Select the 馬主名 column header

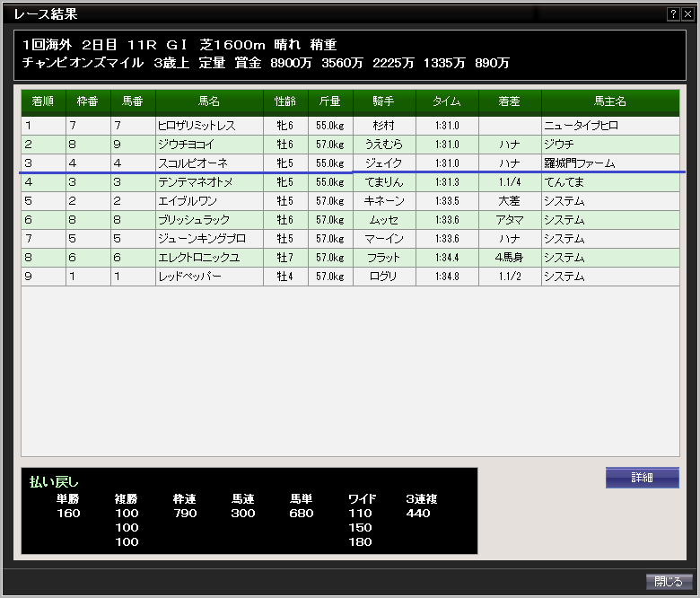609,102
